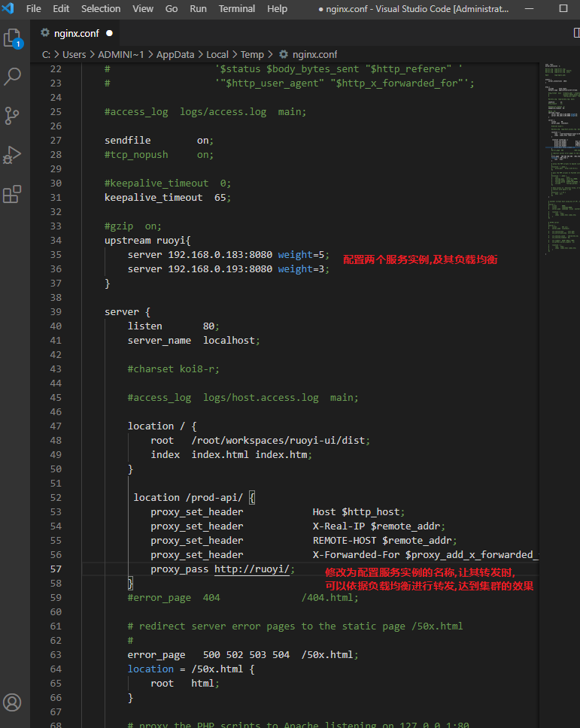580x728 pixels.
Task: Click the 'root html;' line
Action: [x=185, y=683]
